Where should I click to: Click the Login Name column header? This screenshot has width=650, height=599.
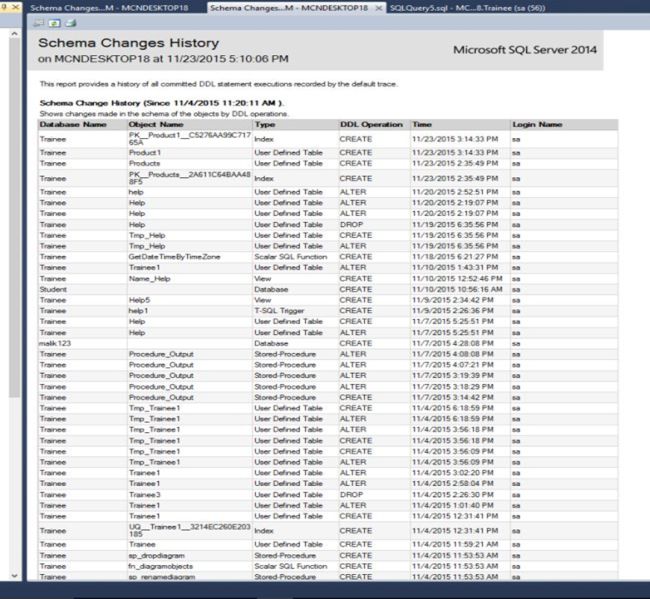tap(537, 124)
